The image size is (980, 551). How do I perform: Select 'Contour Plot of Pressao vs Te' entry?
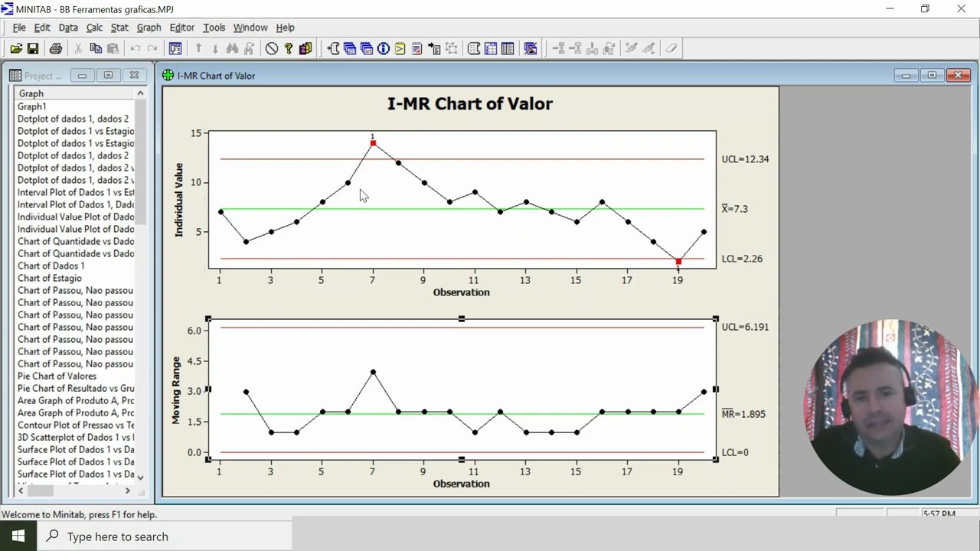pyautogui.click(x=75, y=425)
